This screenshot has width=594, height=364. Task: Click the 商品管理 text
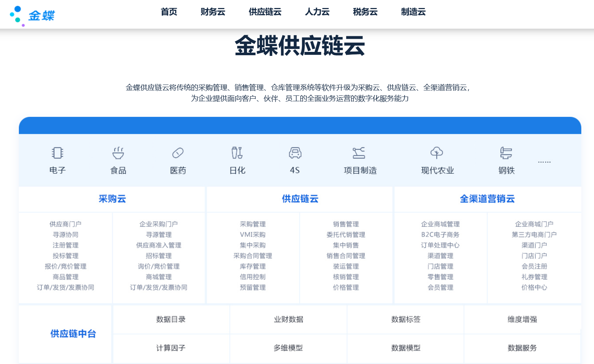click(x=66, y=277)
